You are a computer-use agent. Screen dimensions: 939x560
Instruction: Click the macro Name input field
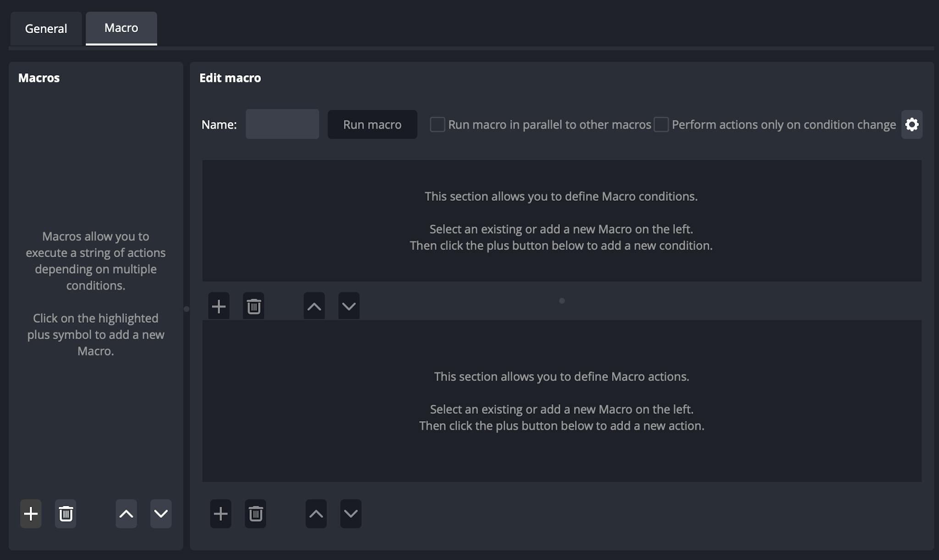click(282, 124)
